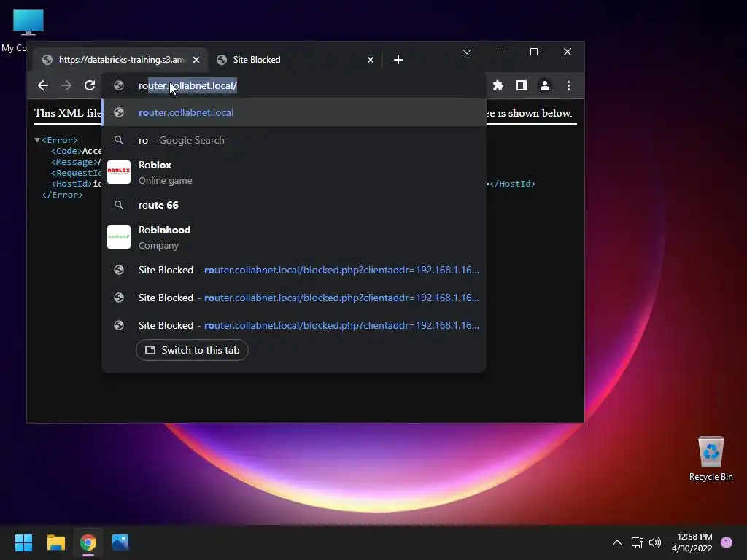Viewport: 747px width, 560px height.
Task: Select the Robinhood Company suggestion
Action: (294, 237)
